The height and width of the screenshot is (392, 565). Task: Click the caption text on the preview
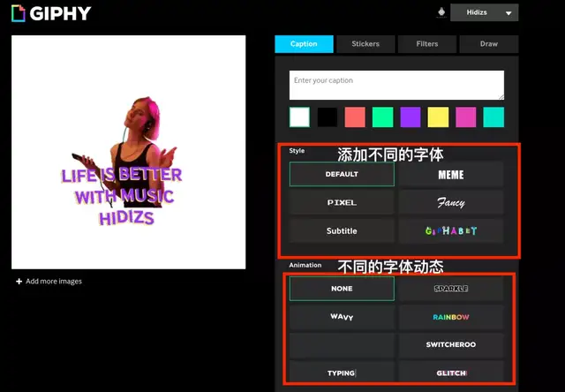pyautogui.click(x=122, y=196)
